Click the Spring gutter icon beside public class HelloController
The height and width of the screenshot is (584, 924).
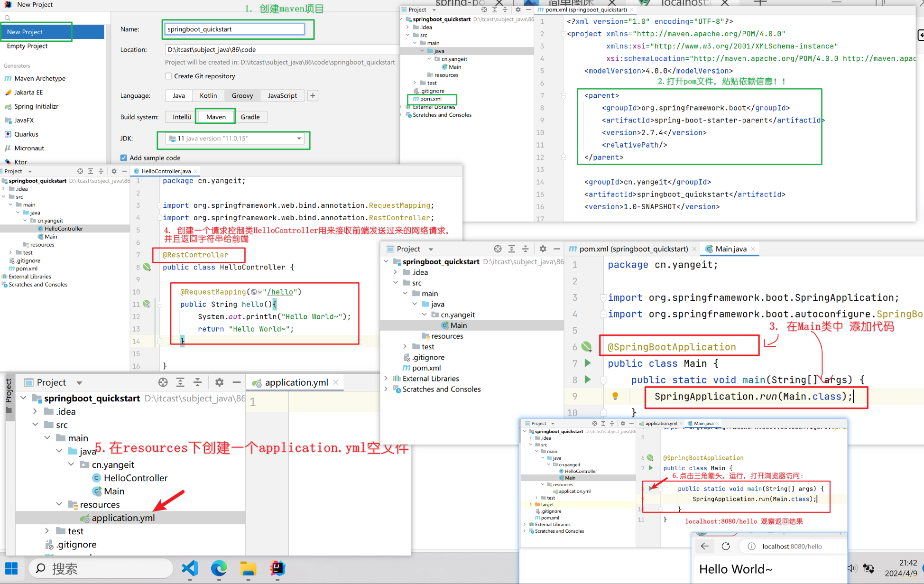(x=147, y=267)
